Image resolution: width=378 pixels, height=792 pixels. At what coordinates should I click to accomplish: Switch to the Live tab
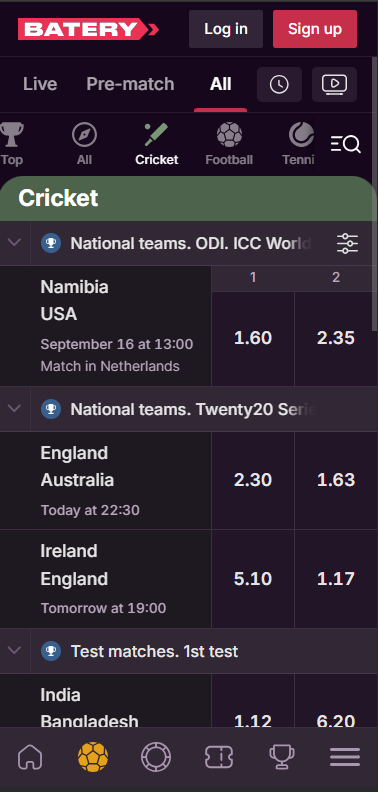(40, 84)
